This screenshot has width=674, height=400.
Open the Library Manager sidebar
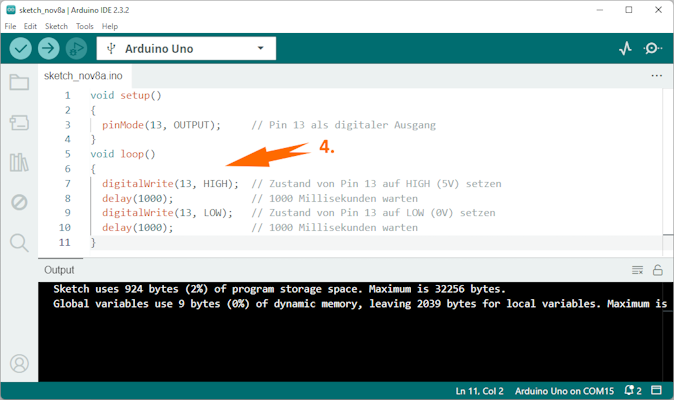(19, 162)
